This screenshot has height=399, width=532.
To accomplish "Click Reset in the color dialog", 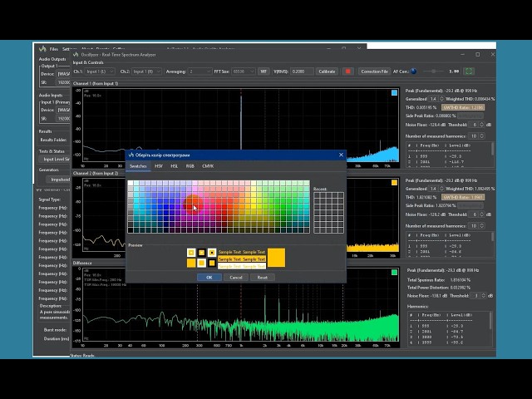I will [x=263, y=277].
